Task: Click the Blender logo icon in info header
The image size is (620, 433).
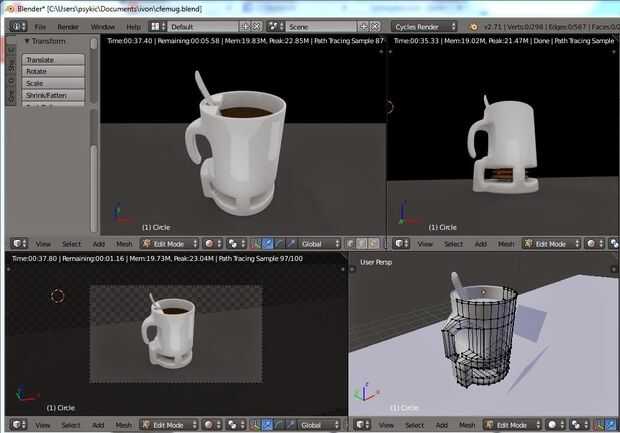Action: point(473,27)
